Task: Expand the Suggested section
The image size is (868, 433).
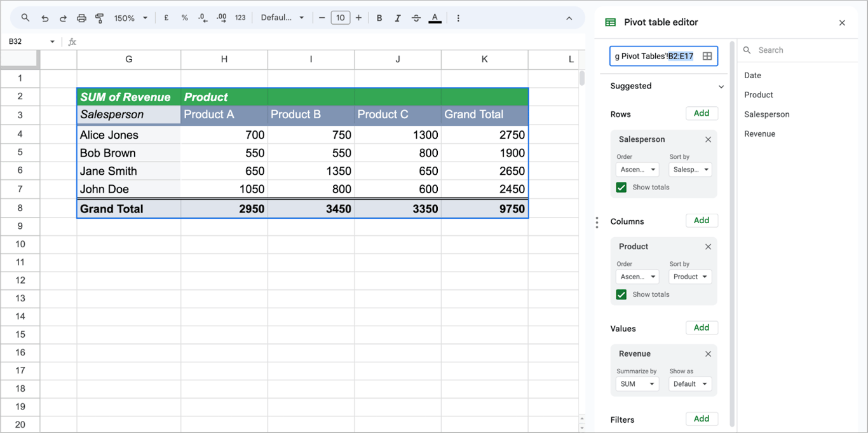Action: 721,86
